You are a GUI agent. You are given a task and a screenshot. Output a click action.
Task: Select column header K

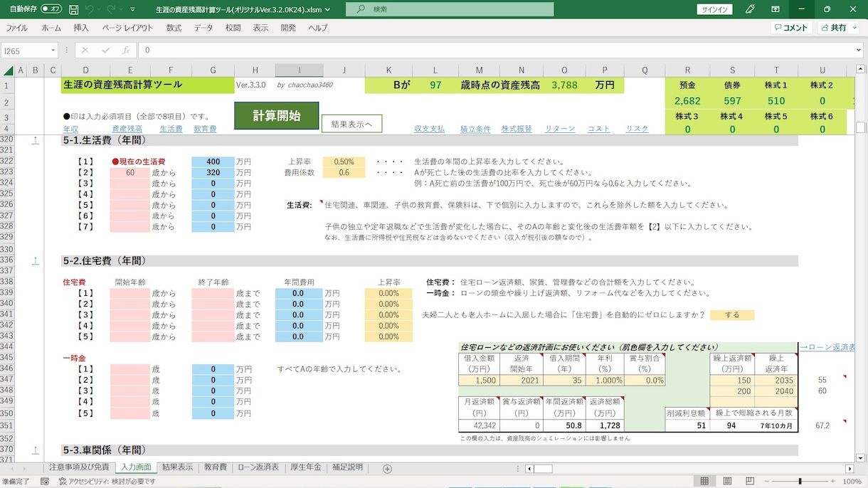coord(388,70)
